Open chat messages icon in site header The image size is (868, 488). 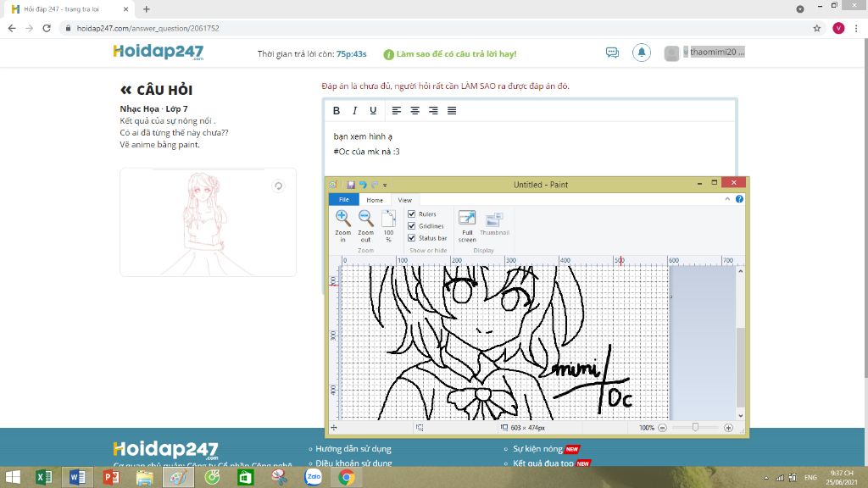pos(612,53)
